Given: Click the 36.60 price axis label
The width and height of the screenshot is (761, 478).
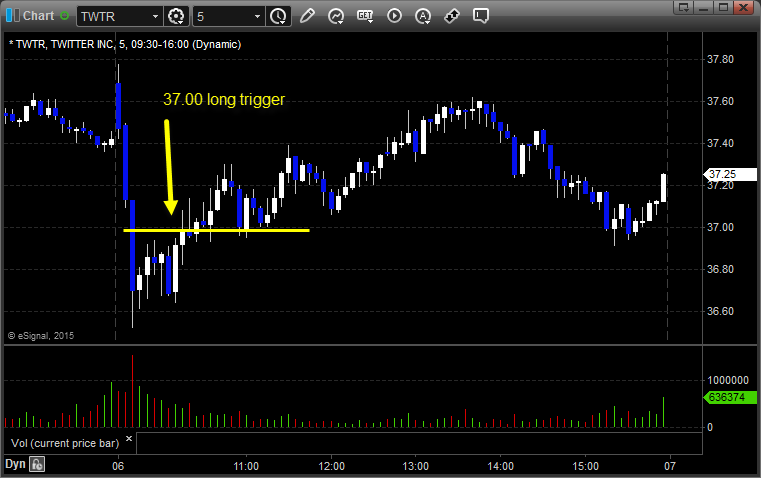Looking at the screenshot, I should 720,311.
